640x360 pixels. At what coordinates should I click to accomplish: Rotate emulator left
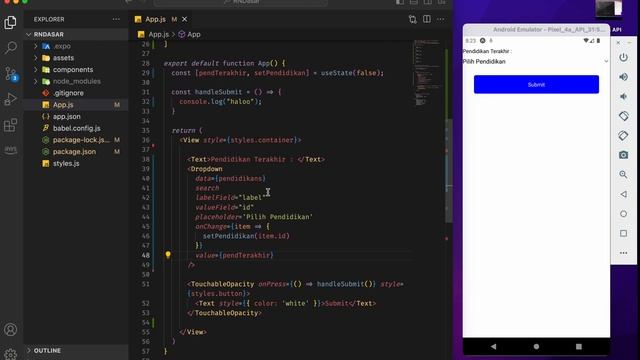click(x=623, y=116)
